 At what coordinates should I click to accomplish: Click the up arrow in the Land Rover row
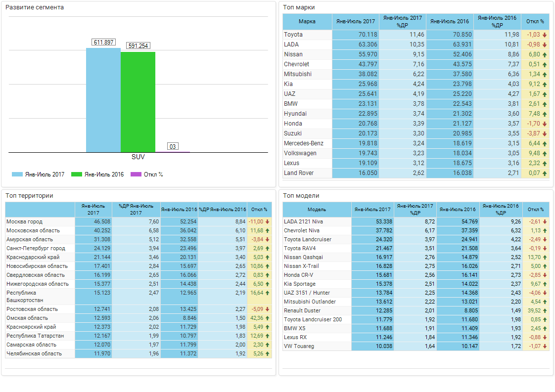click(545, 174)
